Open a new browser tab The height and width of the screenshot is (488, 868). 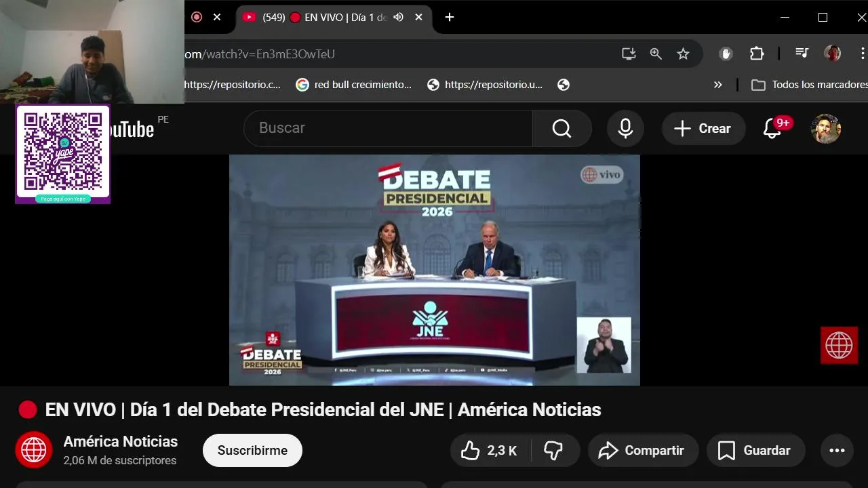click(x=450, y=18)
